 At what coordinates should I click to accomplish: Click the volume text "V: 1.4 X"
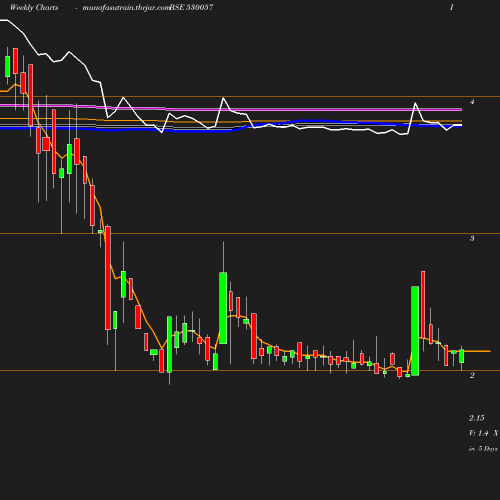(x=484, y=433)
